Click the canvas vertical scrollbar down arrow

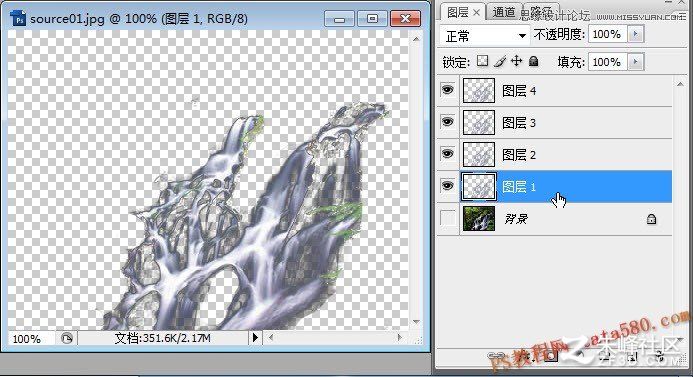[x=416, y=322]
